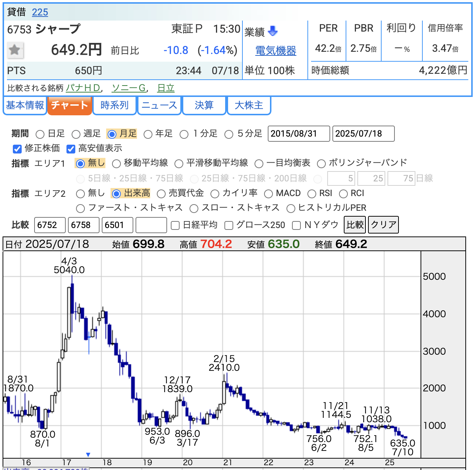Image resolution: width=476 pixels, height=470 pixels.
Task: Select 一目均衡表 indicator
Action: pyautogui.click(x=259, y=163)
